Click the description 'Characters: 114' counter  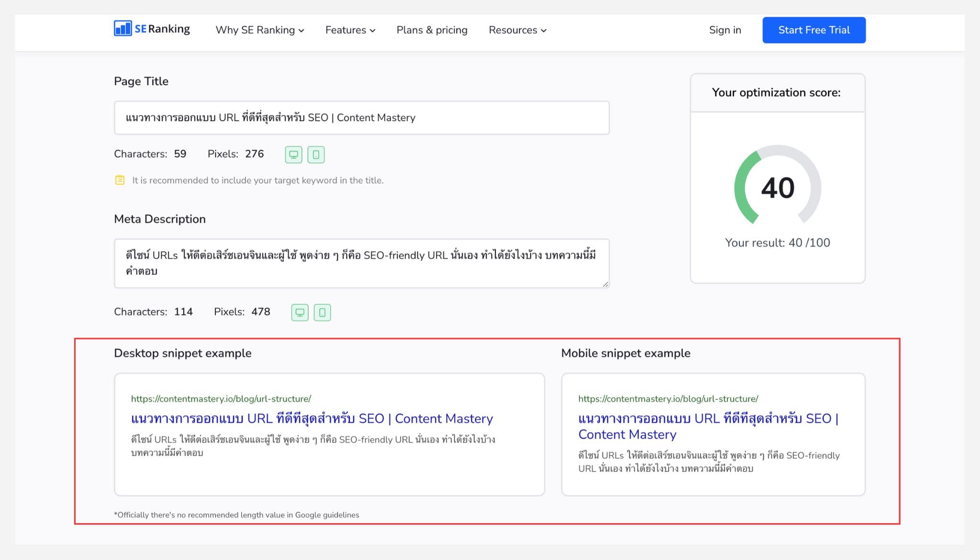(x=153, y=312)
